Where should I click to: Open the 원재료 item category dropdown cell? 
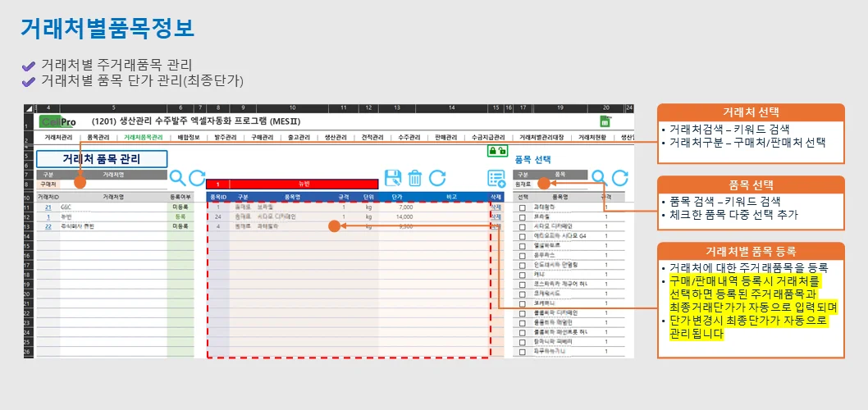click(523, 184)
